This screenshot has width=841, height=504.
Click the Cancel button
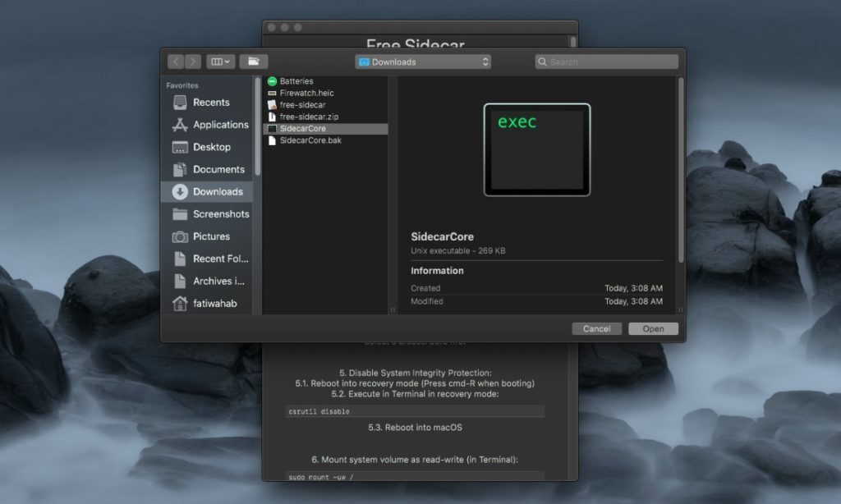[596, 328]
